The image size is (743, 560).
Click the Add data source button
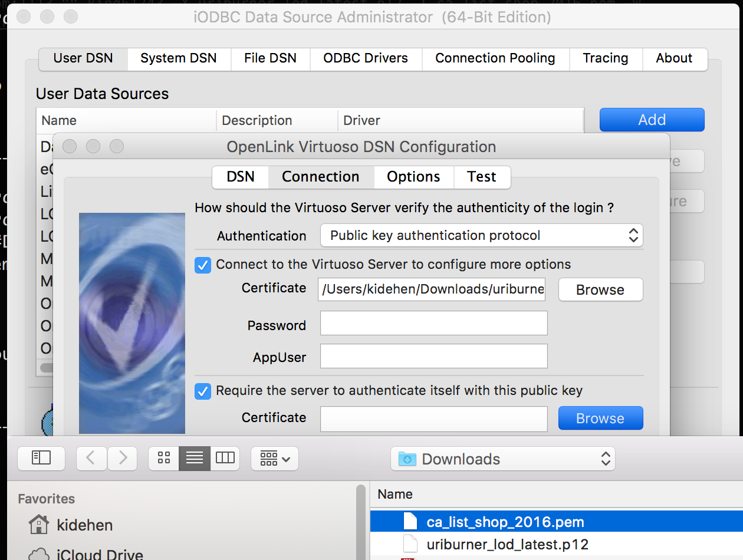[x=652, y=120]
